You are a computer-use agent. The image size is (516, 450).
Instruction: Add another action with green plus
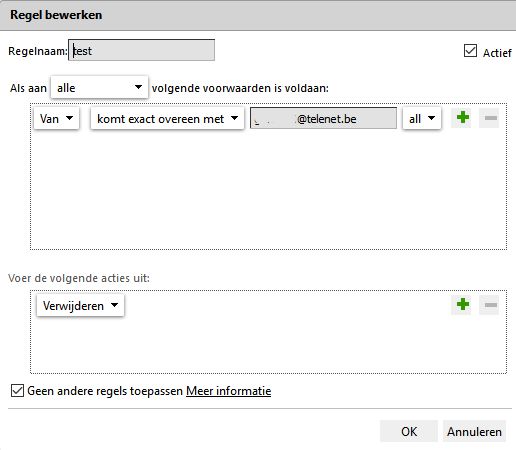(x=462, y=305)
